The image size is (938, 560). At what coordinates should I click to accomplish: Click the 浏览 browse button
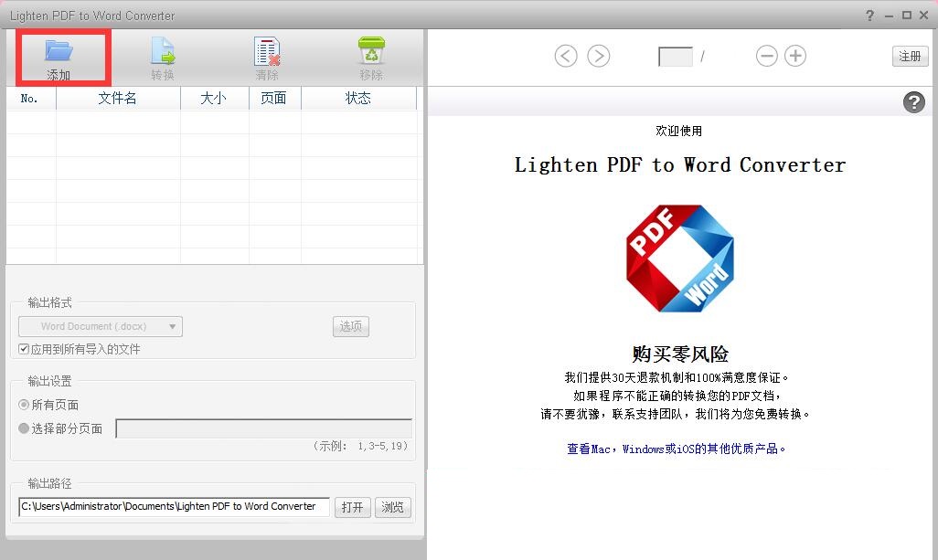tap(393, 507)
